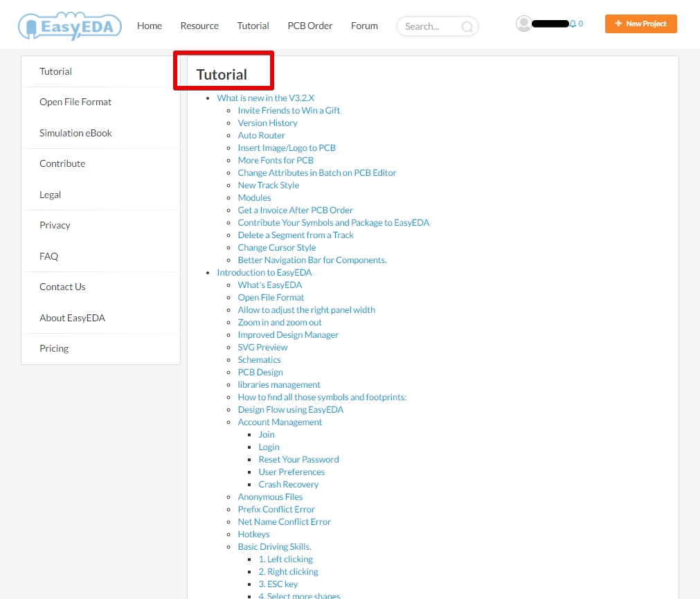
Task: Open 'Get a Invoice After PCB Order' link
Action: (295, 211)
